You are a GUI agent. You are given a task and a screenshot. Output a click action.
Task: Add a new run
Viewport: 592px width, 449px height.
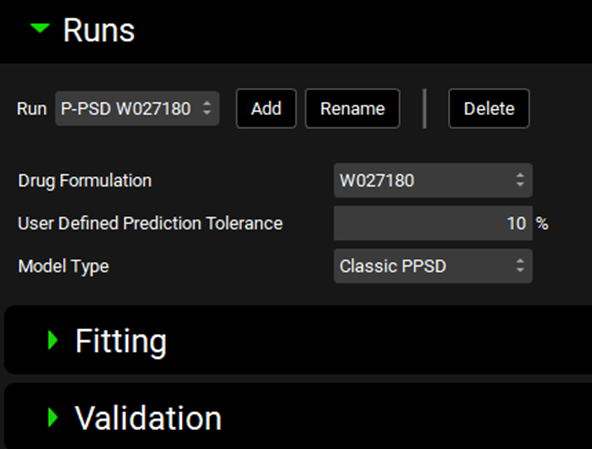pyautogui.click(x=266, y=108)
